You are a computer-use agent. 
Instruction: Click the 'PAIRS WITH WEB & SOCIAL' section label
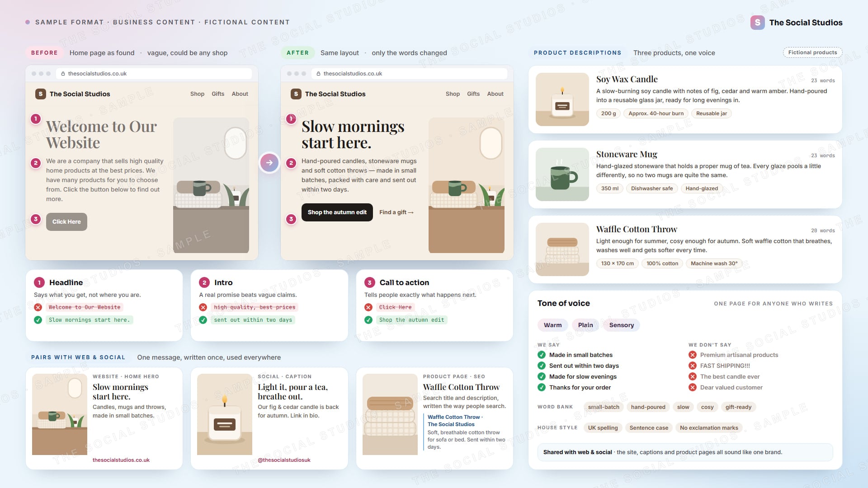pos(78,357)
